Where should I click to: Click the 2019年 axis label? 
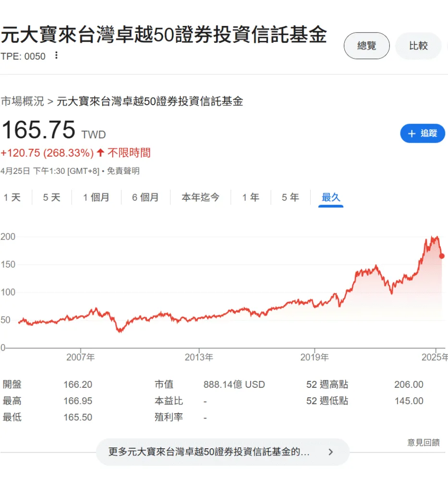315,357
